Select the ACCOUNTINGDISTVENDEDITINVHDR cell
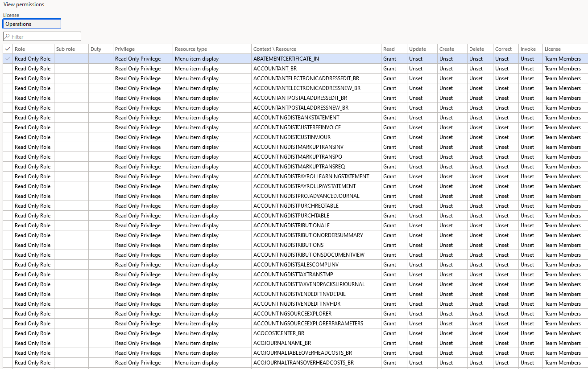 coord(316,304)
